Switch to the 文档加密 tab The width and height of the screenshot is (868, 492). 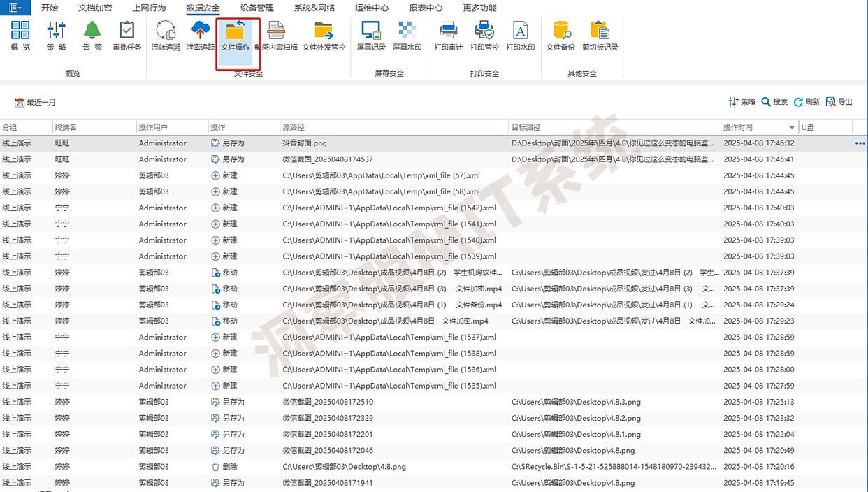[94, 8]
